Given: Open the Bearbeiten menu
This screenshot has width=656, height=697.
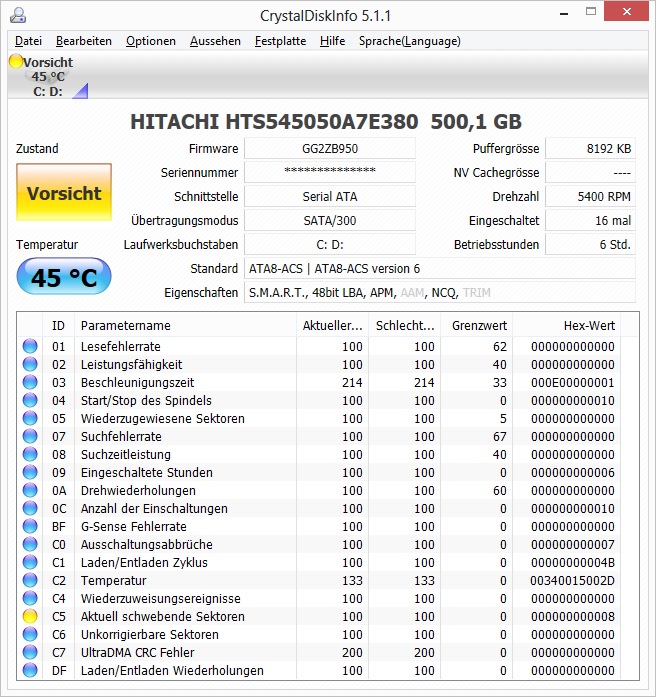Looking at the screenshot, I should (84, 41).
